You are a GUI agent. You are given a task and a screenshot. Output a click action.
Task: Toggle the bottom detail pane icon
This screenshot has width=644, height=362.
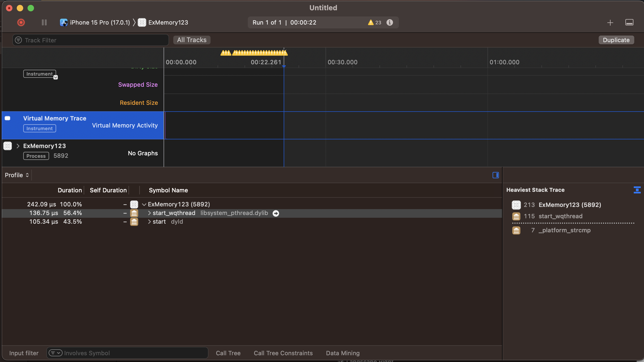(x=629, y=22)
